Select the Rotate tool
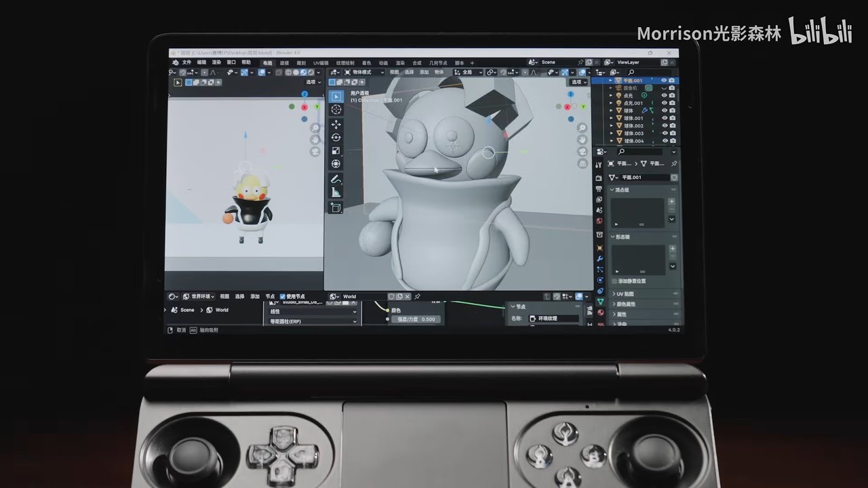Screen dimensions: 868x488 coord(336,138)
